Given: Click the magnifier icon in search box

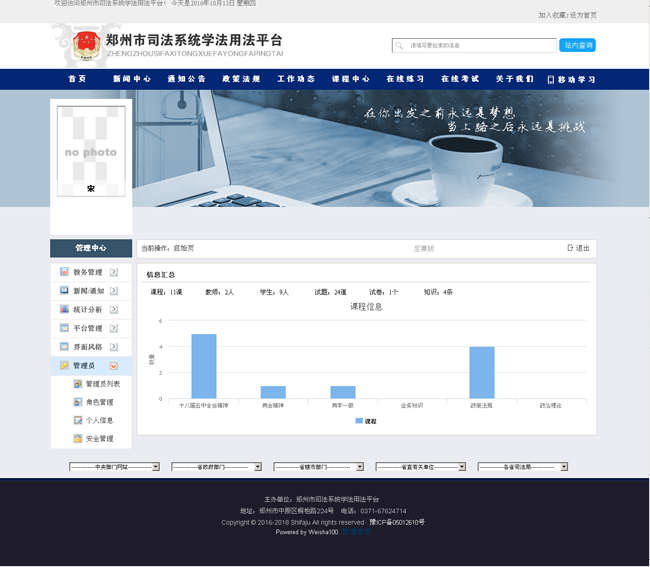Looking at the screenshot, I should pos(399,46).
